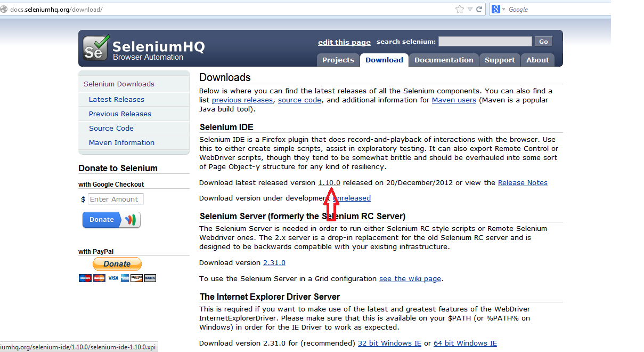
Task: Click the SeleniumHQ logo
Action: pos(144,49)
